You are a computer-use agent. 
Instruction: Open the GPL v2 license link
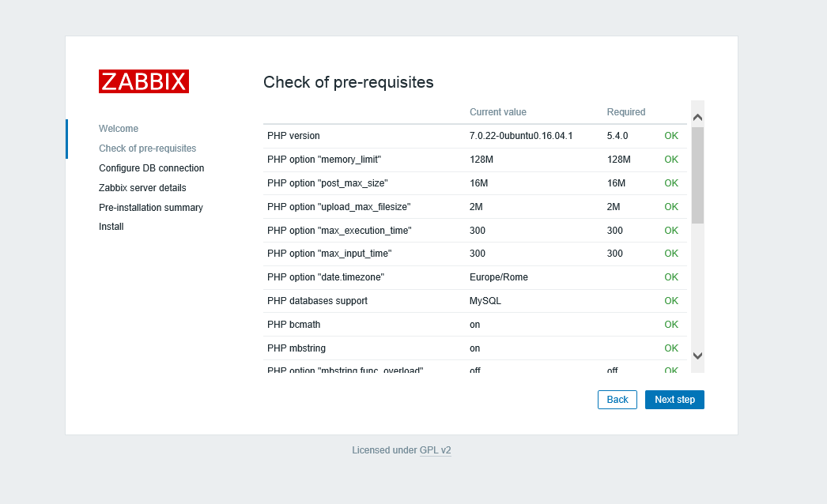pos(435,450)
